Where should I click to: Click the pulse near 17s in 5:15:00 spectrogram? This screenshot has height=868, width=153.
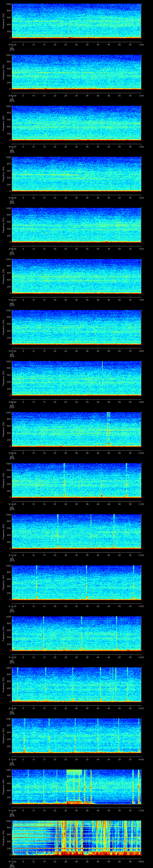click(49, 735)
